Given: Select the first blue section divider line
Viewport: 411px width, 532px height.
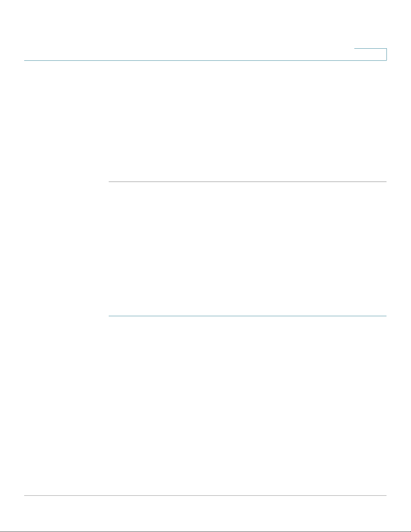Looking at the screenshot, I should (247, 182).
